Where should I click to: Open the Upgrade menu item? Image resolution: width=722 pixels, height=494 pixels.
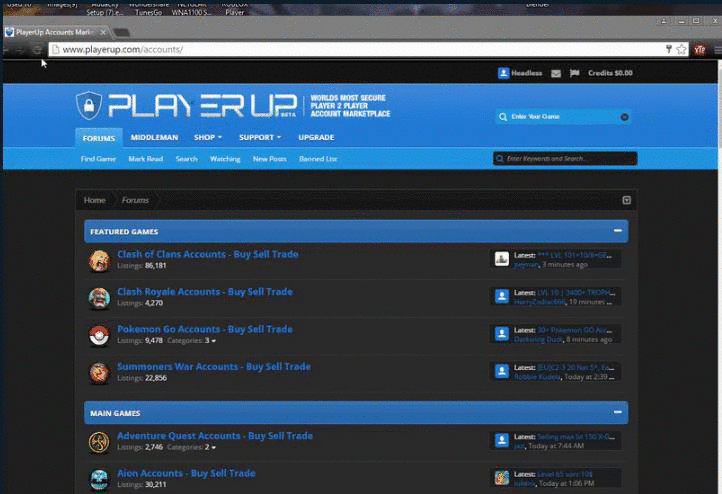(316, 137)
